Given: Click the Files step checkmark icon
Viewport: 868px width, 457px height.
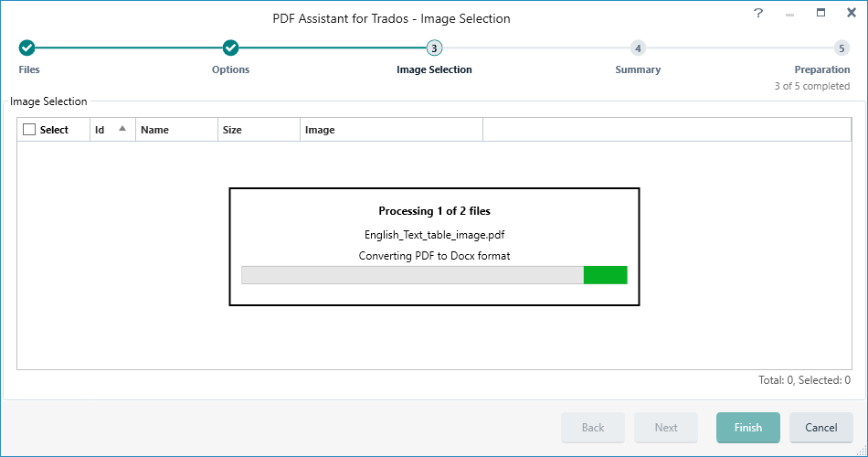Looking at the screenshot, I should [26, 48].
